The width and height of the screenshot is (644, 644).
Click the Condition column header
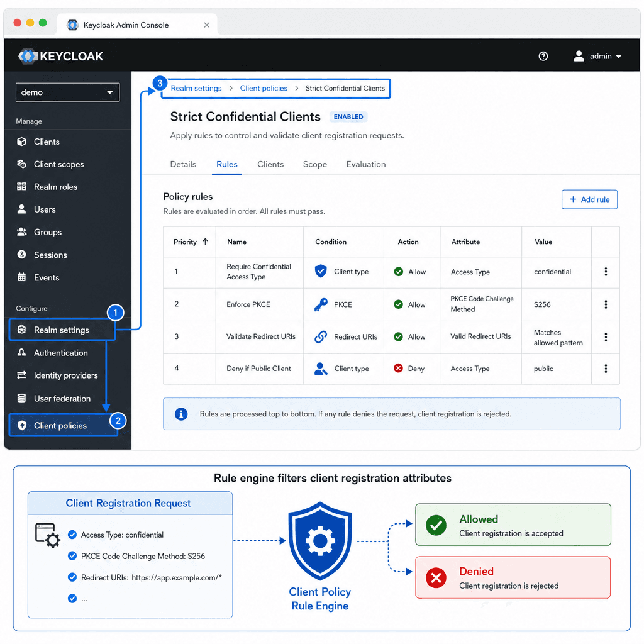[x=331, y=242]
